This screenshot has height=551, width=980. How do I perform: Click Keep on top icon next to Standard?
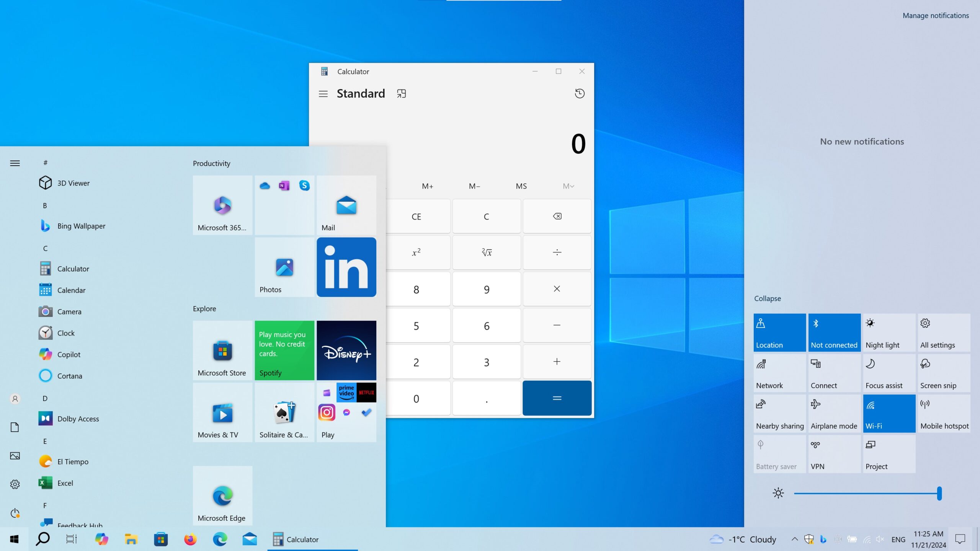click(x=401, y=93)
